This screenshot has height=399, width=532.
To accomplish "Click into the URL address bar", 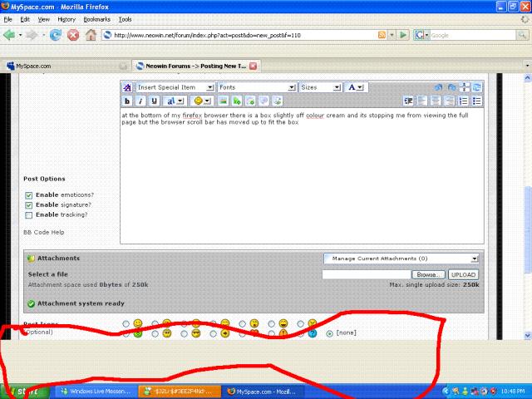I will pos(244,35).
